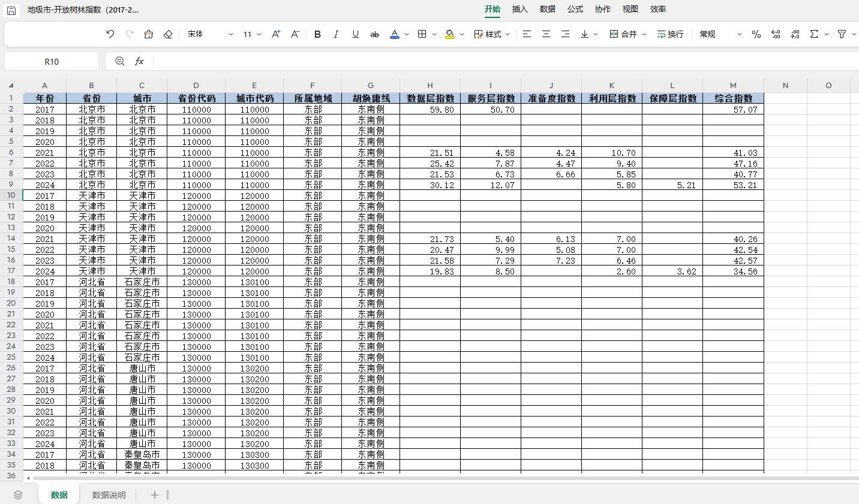The width and height of the screenshot is (859, 504).
Task: Click the redo arrow
Action: [129, 34]
